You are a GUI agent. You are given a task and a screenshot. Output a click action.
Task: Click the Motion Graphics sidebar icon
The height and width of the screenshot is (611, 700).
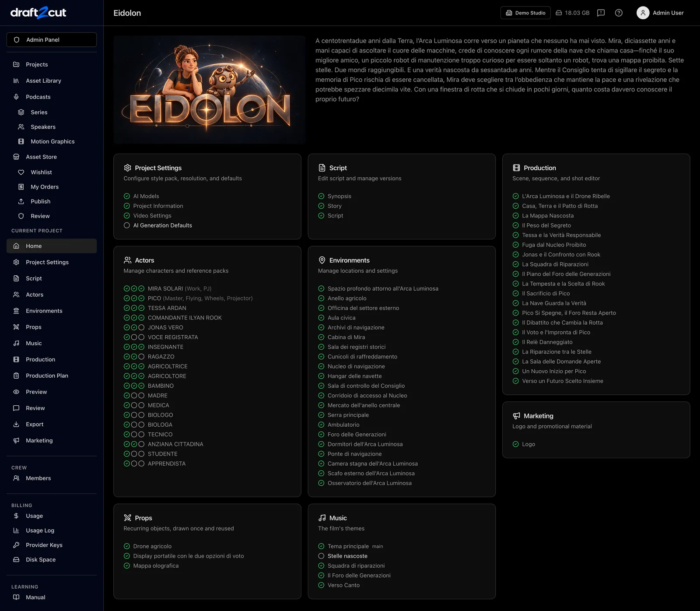coord(21,141)
